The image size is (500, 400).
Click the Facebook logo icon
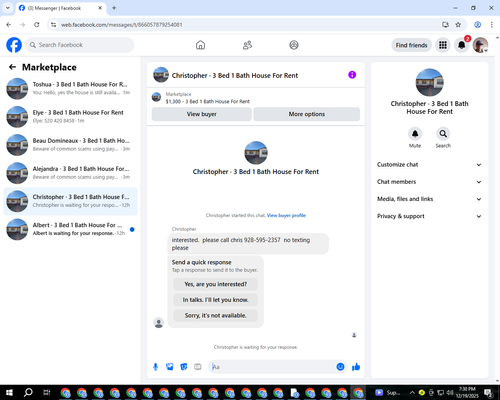(x=14, y=45)
